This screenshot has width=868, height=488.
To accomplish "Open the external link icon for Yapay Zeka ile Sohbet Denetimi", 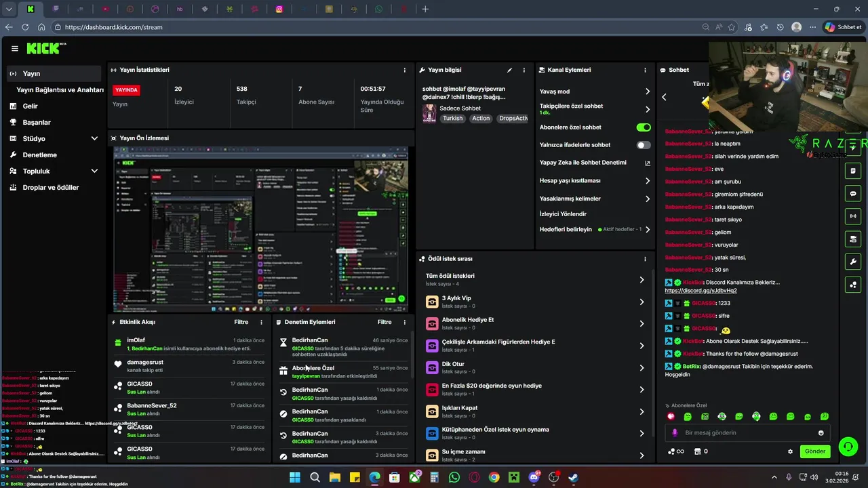I will coord(647,163).
